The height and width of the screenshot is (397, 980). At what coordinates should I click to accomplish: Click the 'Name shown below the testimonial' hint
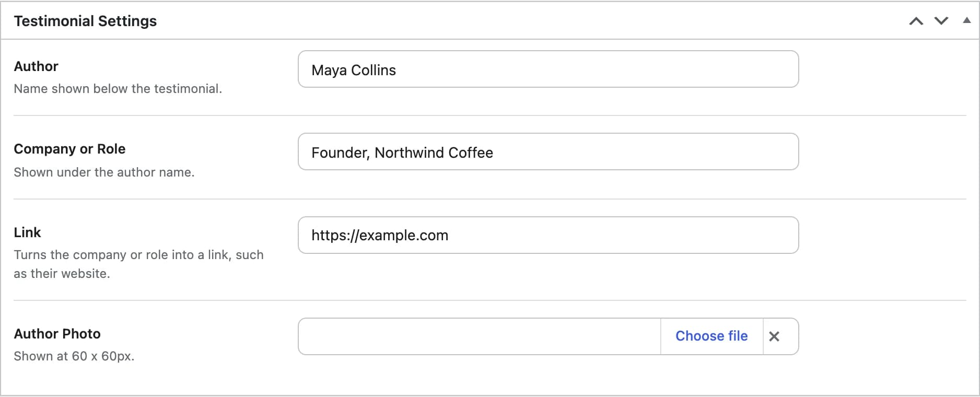[118, 89]
